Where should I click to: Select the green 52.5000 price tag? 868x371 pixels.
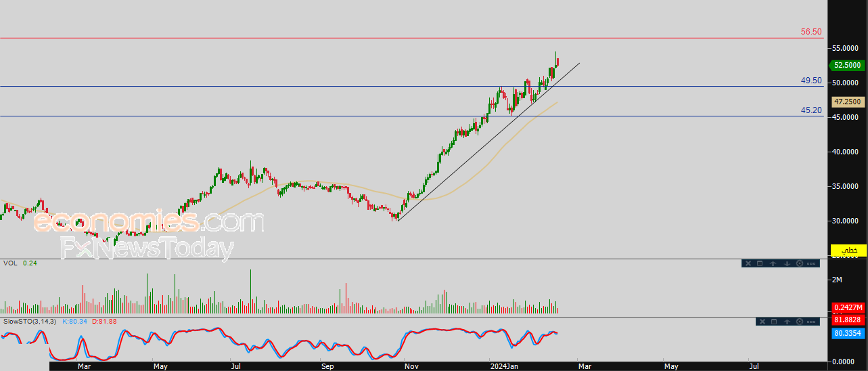(x=847, y=66)
